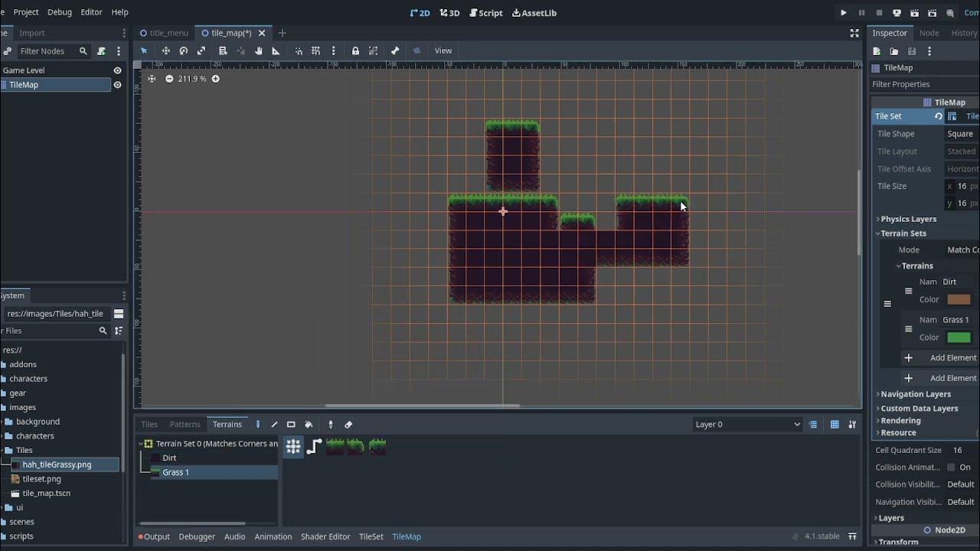Open Remote Debug monitor icon

click(897, 12)
